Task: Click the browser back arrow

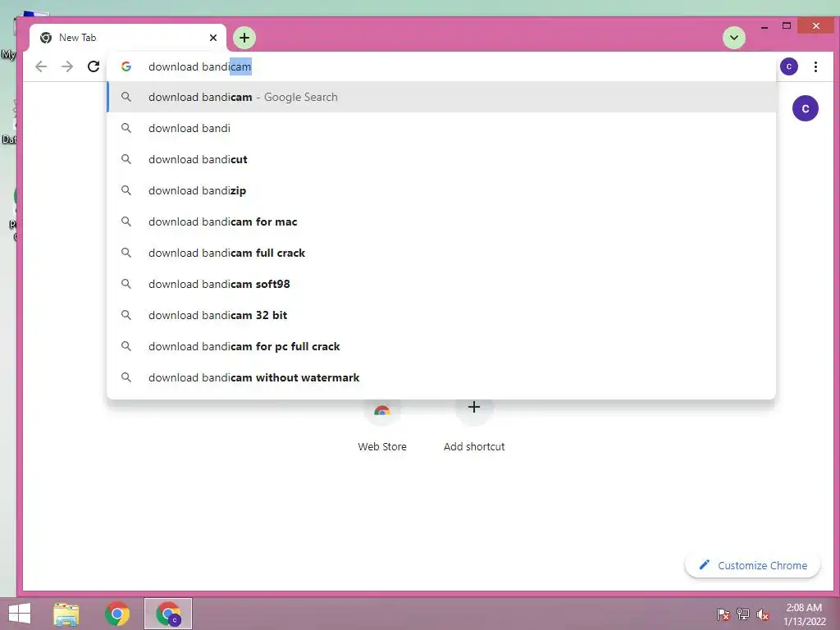Action: click(x=41, y=66)
